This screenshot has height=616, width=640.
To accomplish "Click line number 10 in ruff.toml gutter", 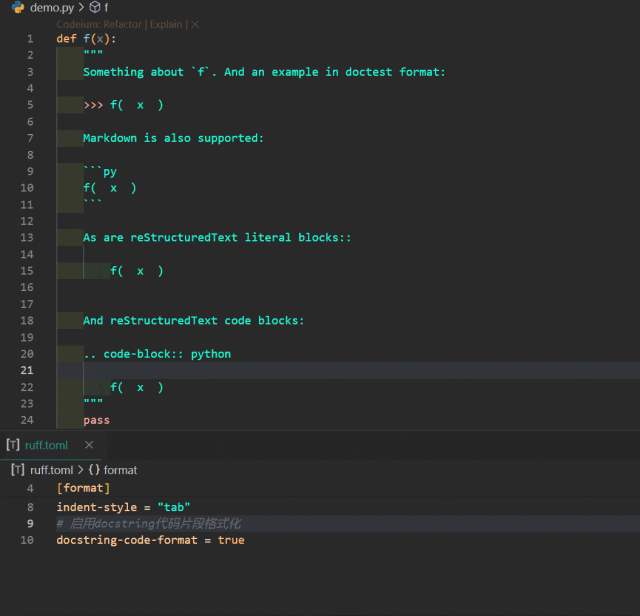I will click(27, 540).
